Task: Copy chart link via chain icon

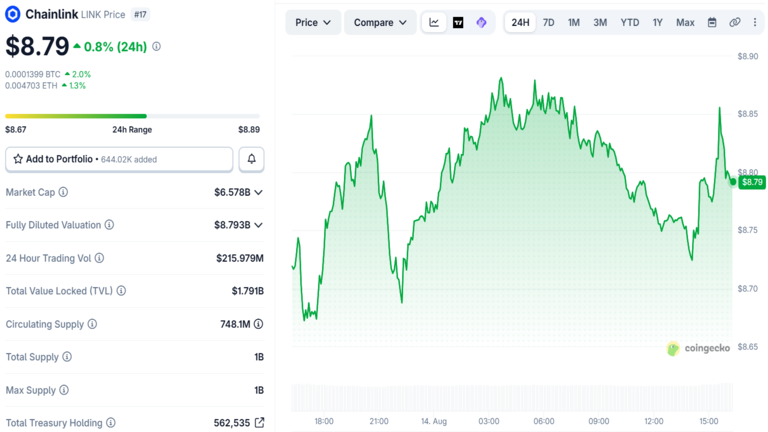Action: pyautogui.click(x=735, y=23)
